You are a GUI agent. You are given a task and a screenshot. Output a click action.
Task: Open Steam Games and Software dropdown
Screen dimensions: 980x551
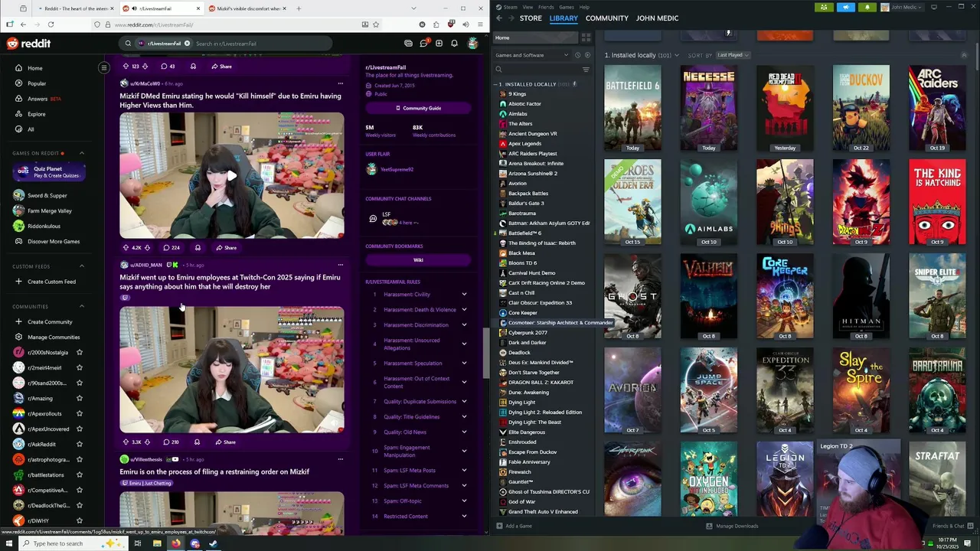click(x=532, y=55)
